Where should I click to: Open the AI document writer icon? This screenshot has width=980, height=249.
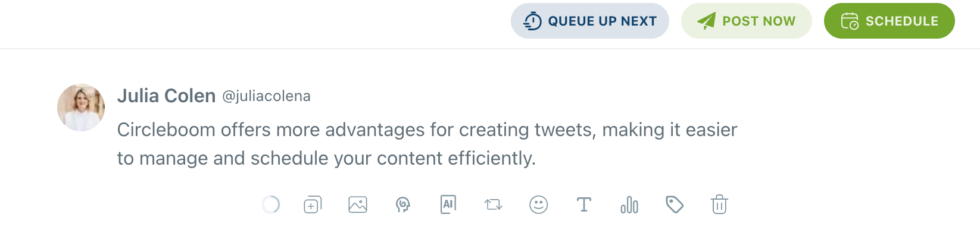[448, 204]
